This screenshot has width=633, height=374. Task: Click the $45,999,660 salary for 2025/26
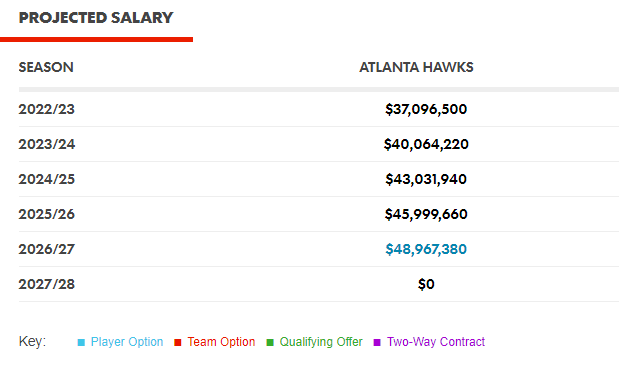pos(426,214)
